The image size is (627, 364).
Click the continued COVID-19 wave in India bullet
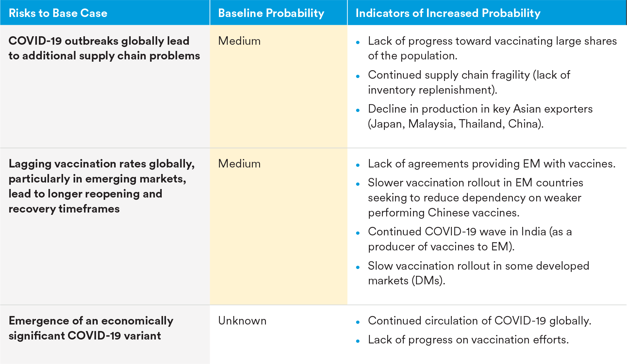470,239
